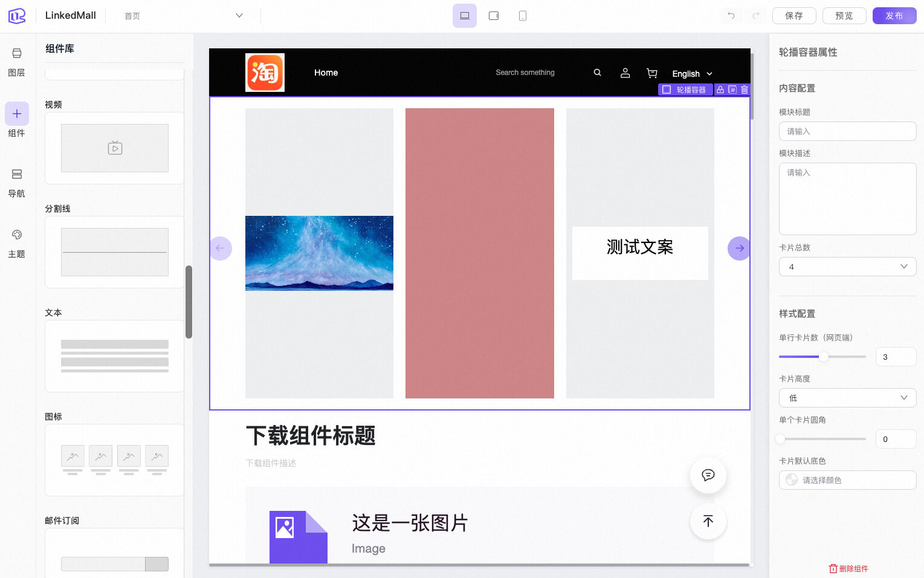Click the carousel next arrow
The height and width of the screenshot is (578, 924).
[739, 248]
